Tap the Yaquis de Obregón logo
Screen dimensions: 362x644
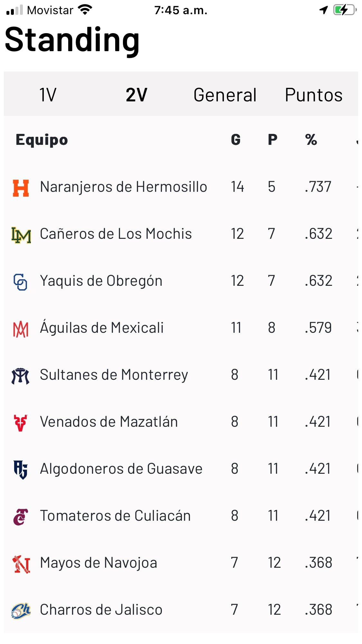21,282
